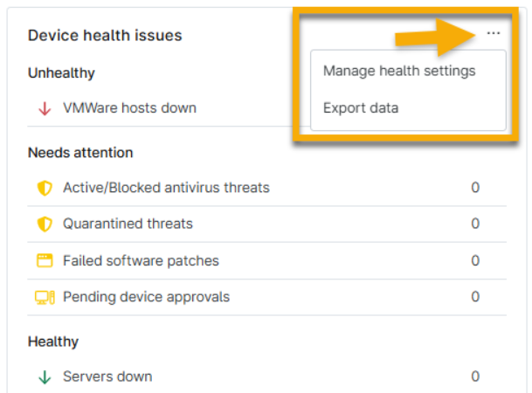Viewport: 532px width, 393px height.
Task: Open the Quarantined threats item
Action: pyautogui.click(x=128, y=224)
